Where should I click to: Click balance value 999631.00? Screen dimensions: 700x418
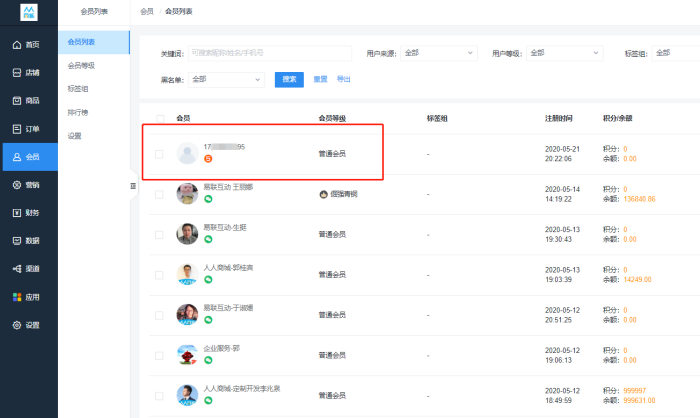(639, 401)
